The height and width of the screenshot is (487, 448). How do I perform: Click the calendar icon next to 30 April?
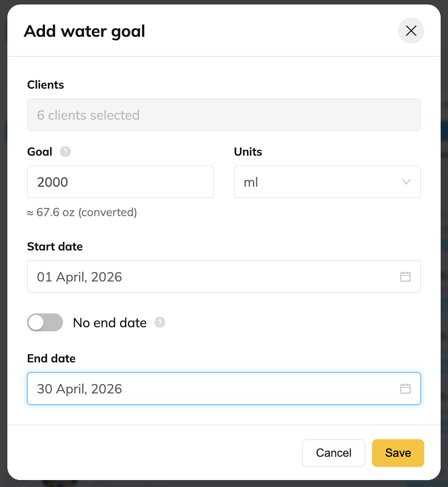[x=405, y=389]
